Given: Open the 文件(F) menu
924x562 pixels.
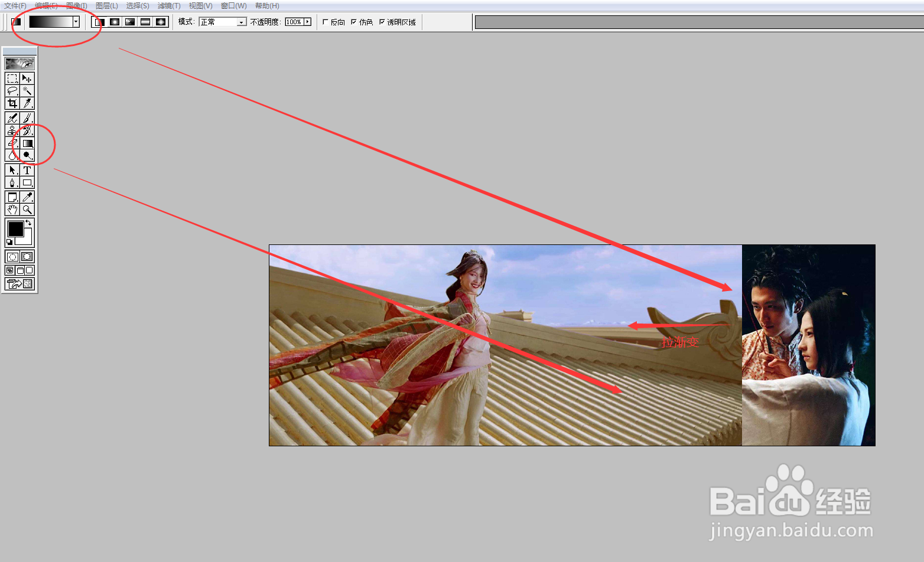Looking at the screenshot, I should pos(15,6).
